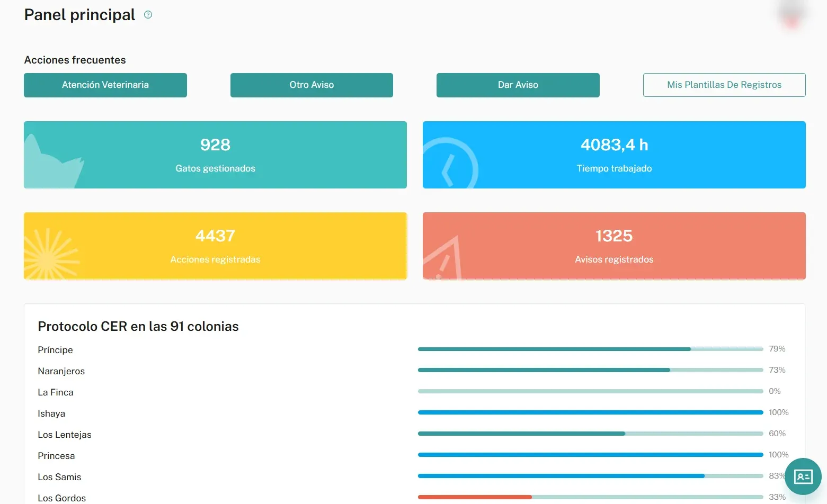Select the Los Samis colony name
Viewport: 827px width, 504px height.
point(59,477)
